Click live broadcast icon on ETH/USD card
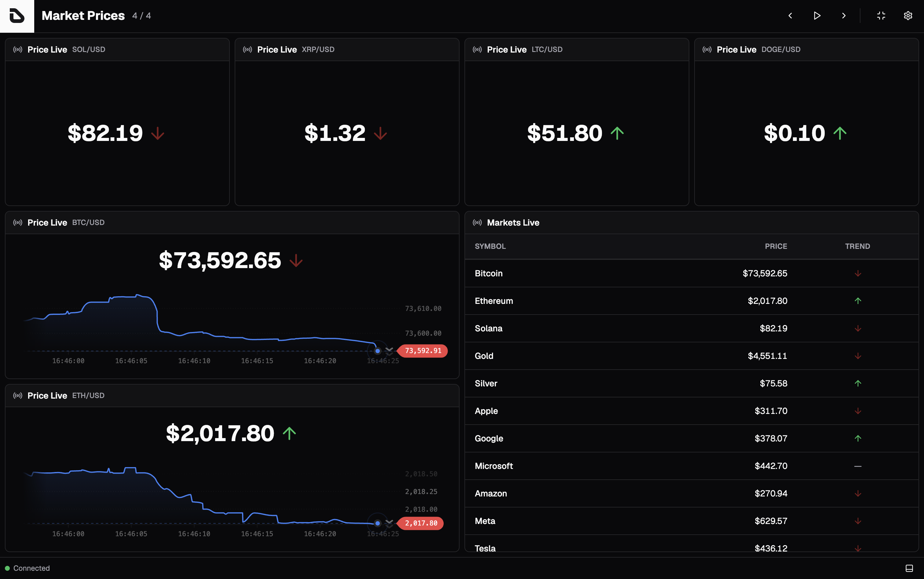The image size is (924, 579). tap(18, 396)
